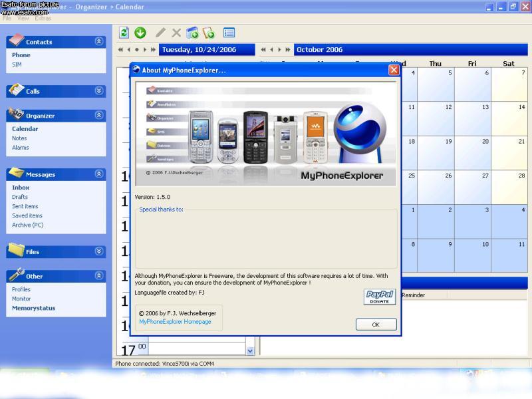
Task: Expand the Calls sidebar section
Action: (98, 90)
